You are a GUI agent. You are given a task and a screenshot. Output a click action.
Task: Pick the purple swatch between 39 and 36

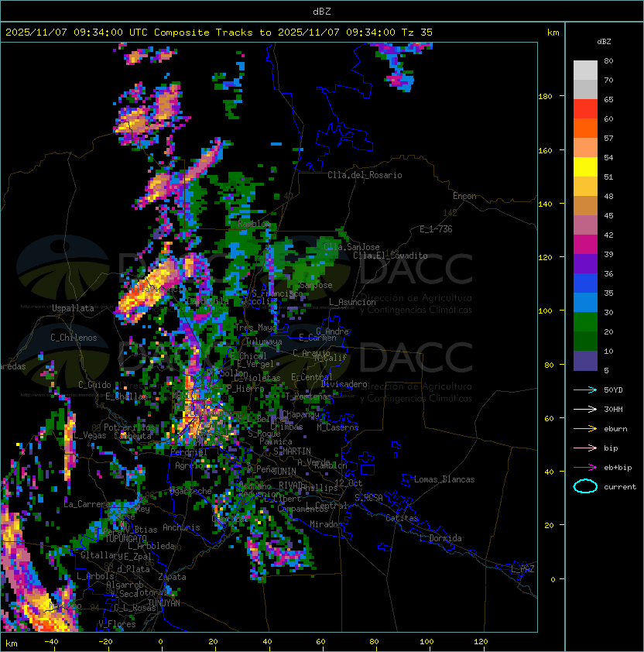click(585, 263)
